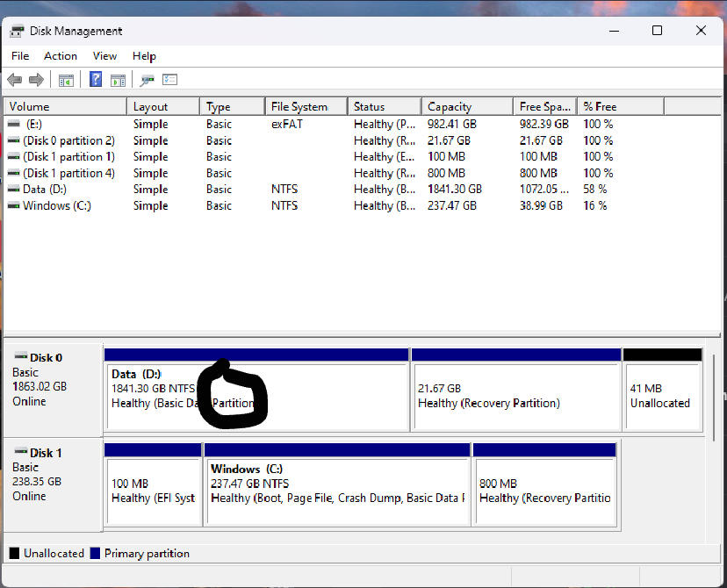This screenshot has width=727, height=588.
Task: Sort by the Capacity column header
Action: pyautogui.click(x=468, y=106)
